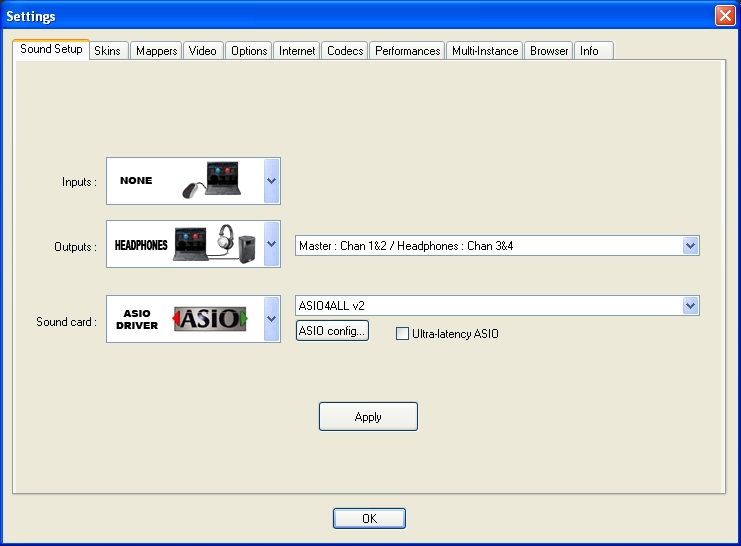The image size is (741, 546).
Task: Open the Performances tab
Action: (407, 51)
